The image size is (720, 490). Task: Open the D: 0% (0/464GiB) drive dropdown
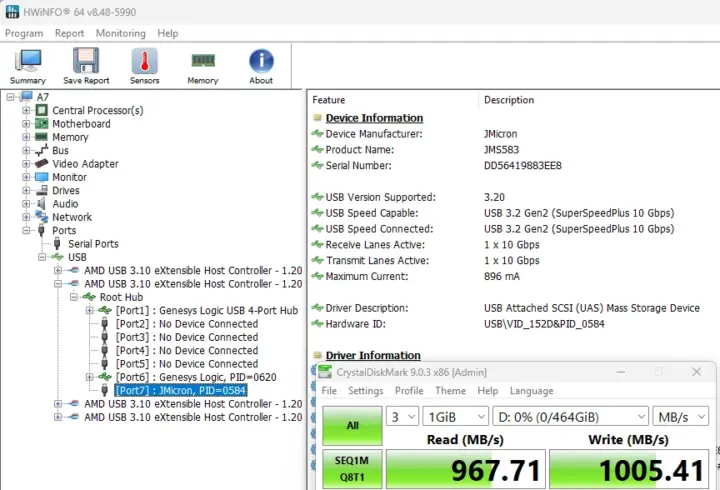570,417
